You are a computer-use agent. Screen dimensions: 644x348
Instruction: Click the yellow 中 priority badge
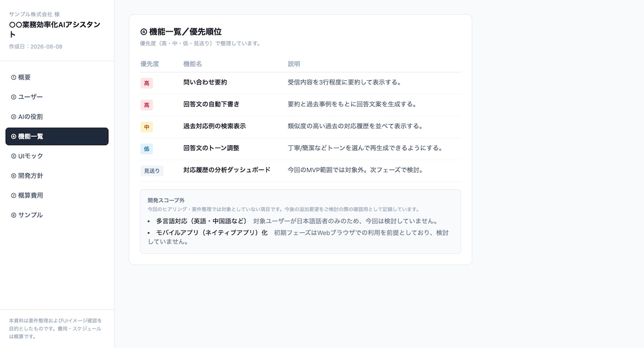pyautogui.click(x=147, y=127)
